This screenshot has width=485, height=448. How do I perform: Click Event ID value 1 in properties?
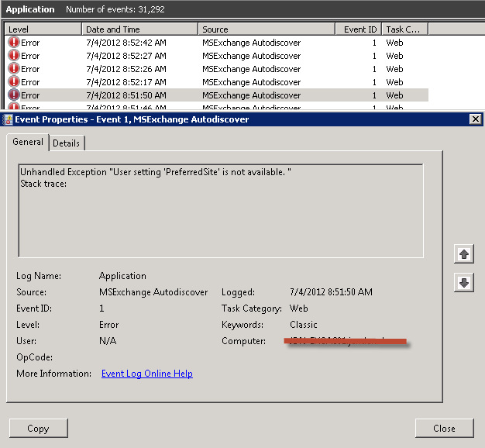coord(101,308)
